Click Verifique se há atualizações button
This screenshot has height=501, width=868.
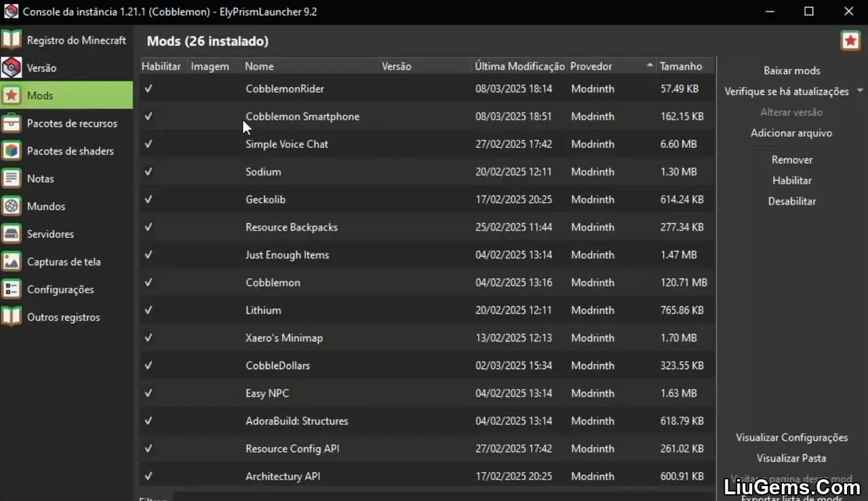pos(786,91)
